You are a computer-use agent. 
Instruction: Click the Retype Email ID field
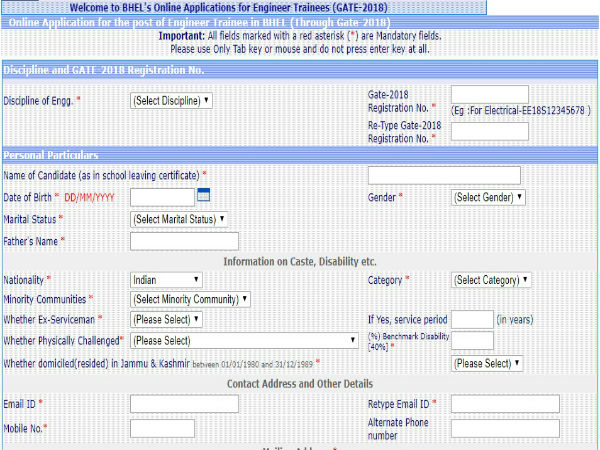pyautogui.click(x=505, y=404)
